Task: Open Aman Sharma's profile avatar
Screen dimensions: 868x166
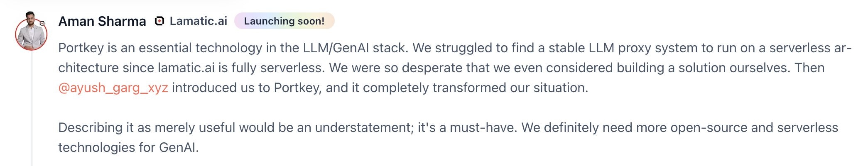Action: click(31, 33)
